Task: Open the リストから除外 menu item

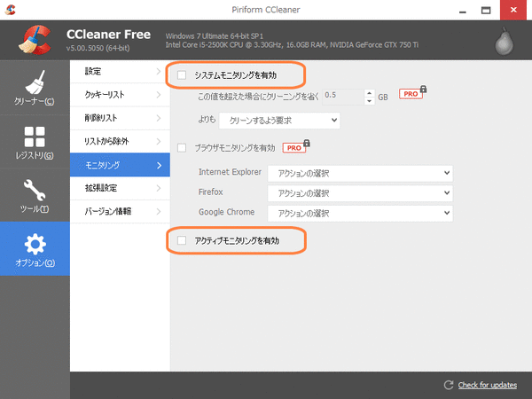Action: tap(120, 142)
